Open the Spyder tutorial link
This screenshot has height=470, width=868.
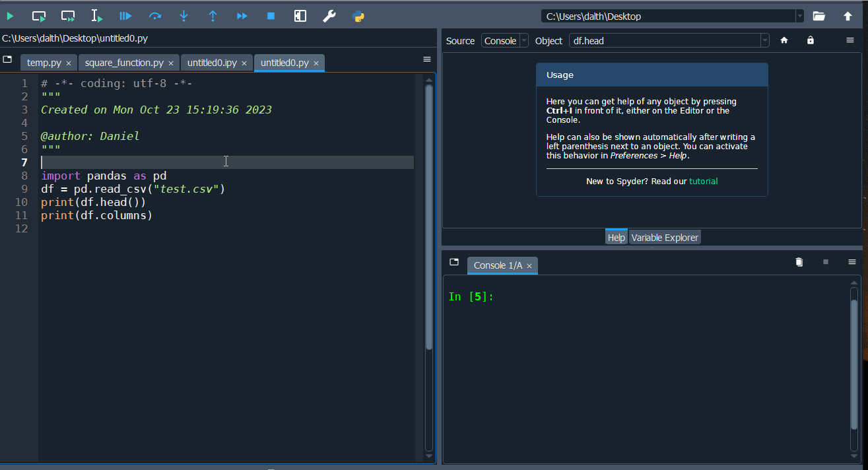point(703,181)
